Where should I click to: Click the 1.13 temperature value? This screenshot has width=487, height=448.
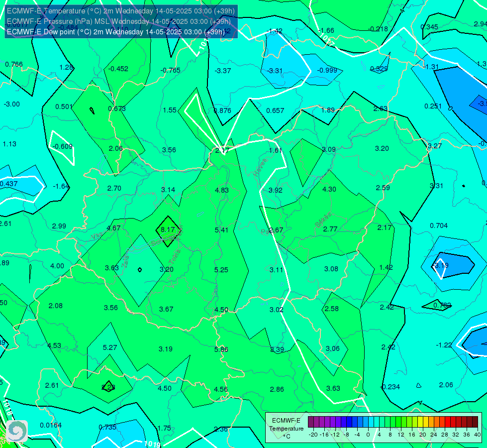(x=9, y=144)
